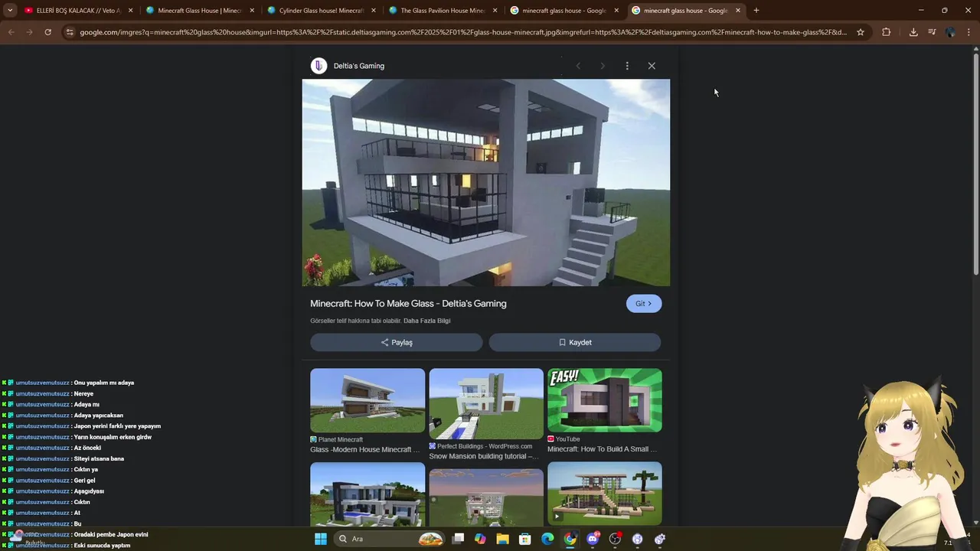Open the Chrome three-dot menu

pyautogui.click(x=969, y=32)
